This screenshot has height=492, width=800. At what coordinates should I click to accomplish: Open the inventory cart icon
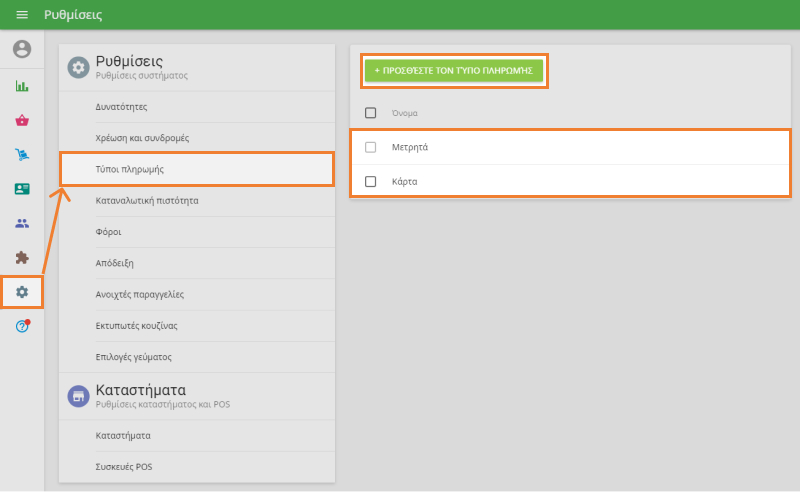click(x=22, y=154)
